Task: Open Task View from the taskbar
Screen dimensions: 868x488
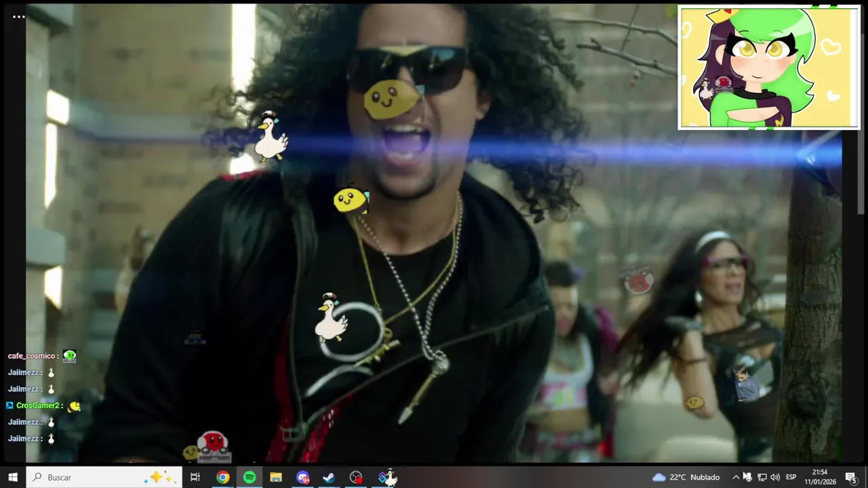Action: point(195,477)
